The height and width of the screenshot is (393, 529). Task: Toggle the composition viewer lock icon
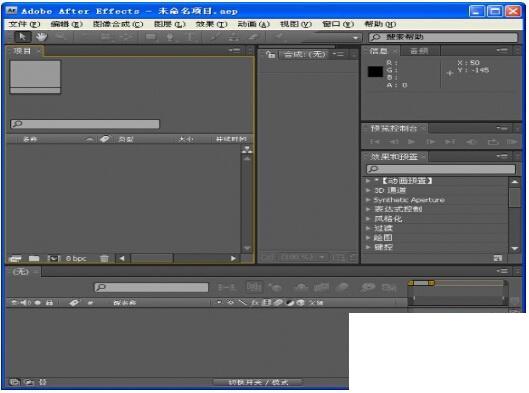pos(270,54)
